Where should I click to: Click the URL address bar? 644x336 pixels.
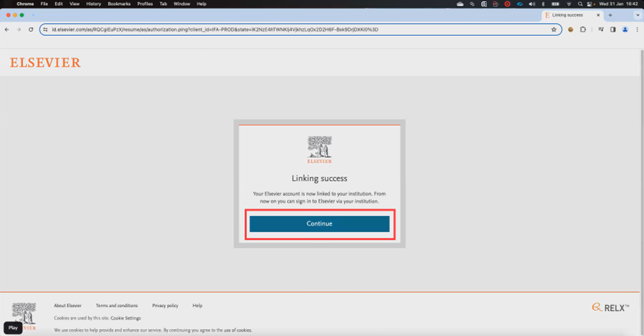[x=301, y=30]
